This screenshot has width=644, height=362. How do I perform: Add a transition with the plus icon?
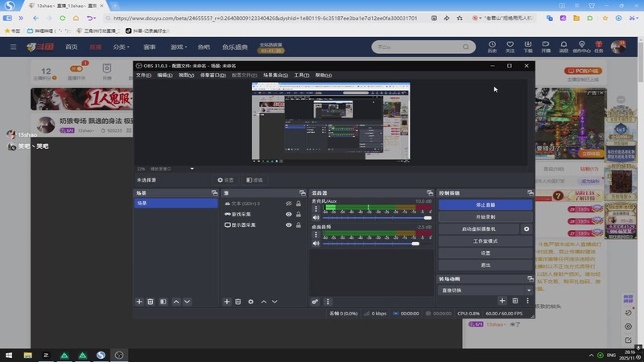[502, 301]
